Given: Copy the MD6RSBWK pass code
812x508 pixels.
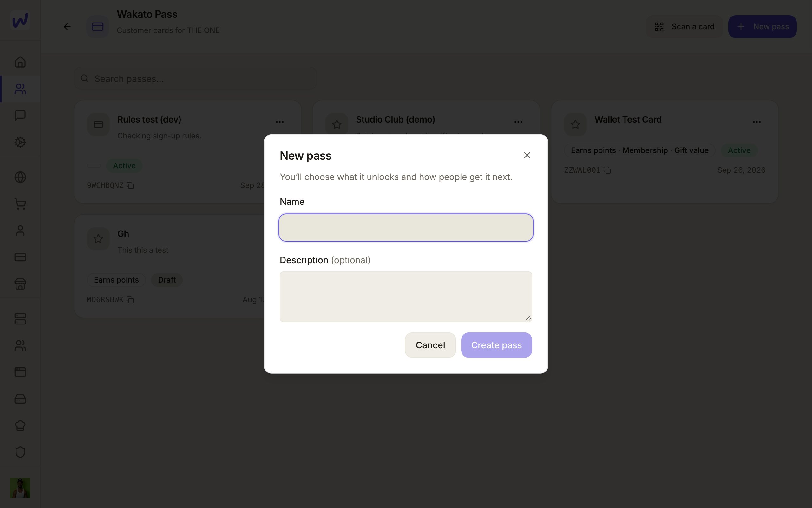Looking at the screenshot, I should coord(130,300).
